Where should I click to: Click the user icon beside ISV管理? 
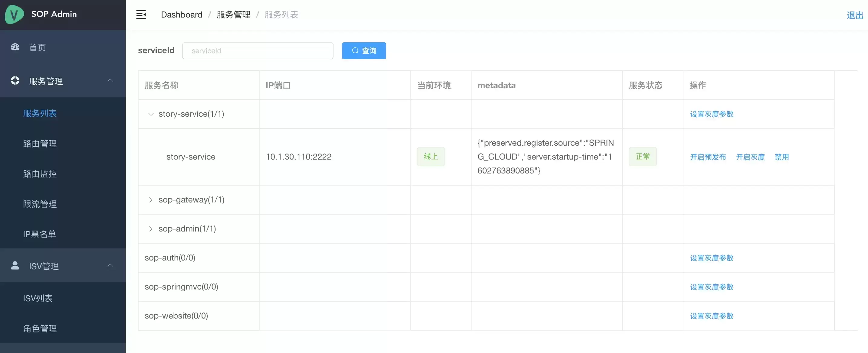click(x=15, y=265)
